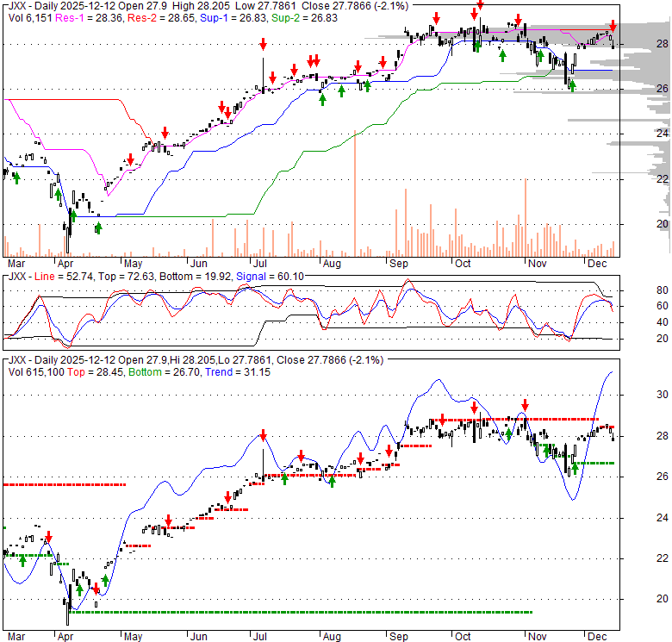Click the green arrow near November low in bottom chart

[x=574, y=470]
